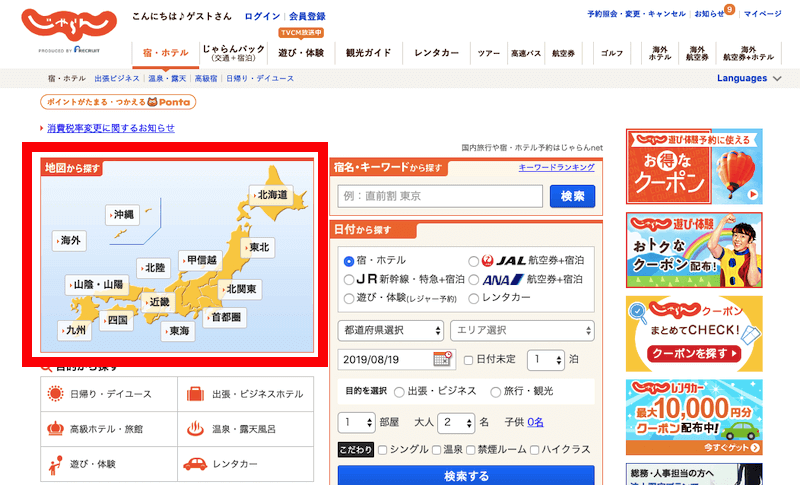Open the 遊び・体験 main tab
Screen dimensions: 800x485
click(301, 53)
